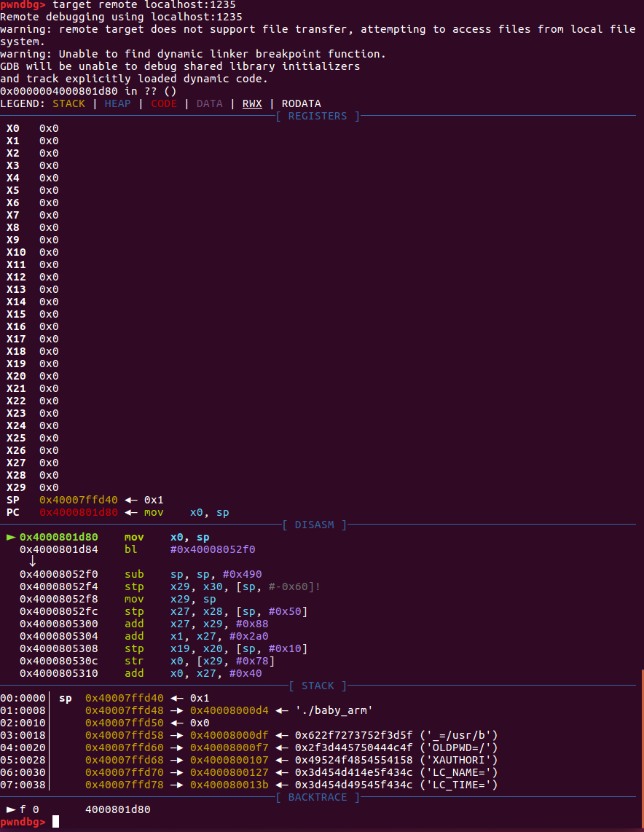Click register name X19
The height and width of the screenshot is (832, 644).
(x=16, y=364)
